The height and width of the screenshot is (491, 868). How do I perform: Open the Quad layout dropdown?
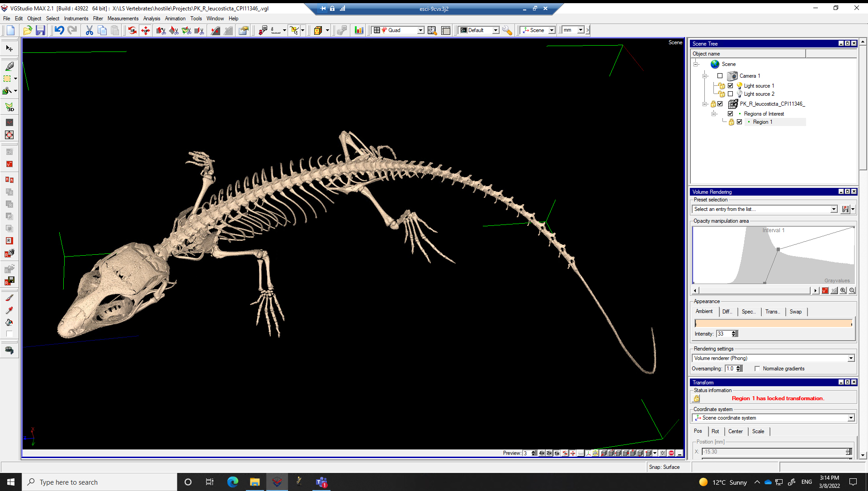tap(420, 30)
